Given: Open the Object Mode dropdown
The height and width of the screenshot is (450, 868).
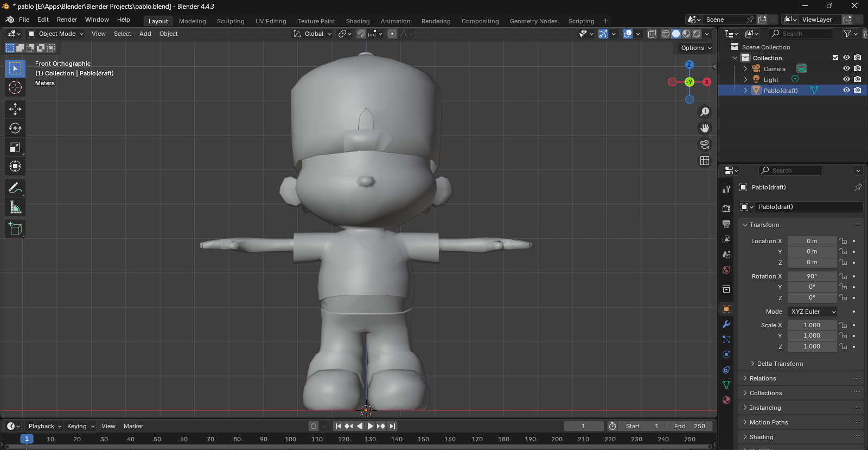Looking at the screenshot, I should click(x=56, y=34).
